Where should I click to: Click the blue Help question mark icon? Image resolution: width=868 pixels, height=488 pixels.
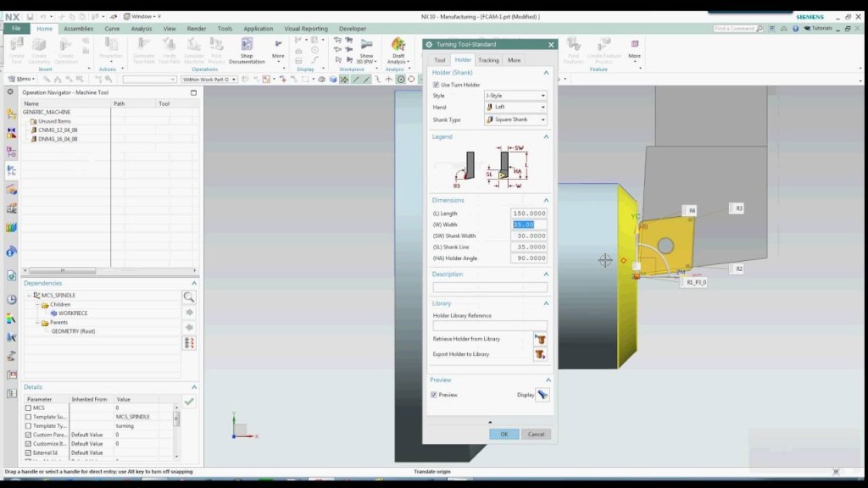tap(795, 29)
